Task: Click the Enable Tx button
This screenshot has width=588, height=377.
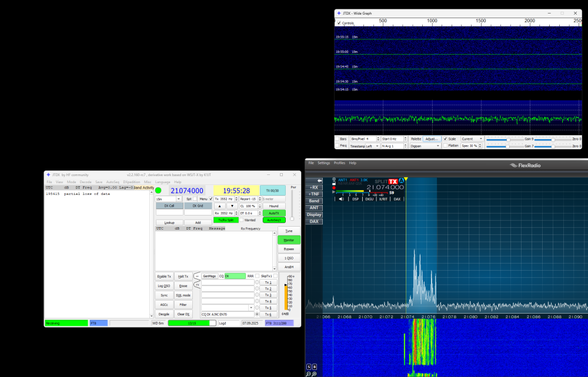Action: [x=164, y=277]
